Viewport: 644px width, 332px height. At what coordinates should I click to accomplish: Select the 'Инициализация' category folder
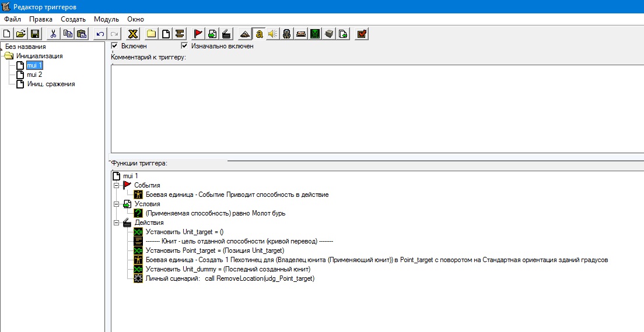point(40,56)
